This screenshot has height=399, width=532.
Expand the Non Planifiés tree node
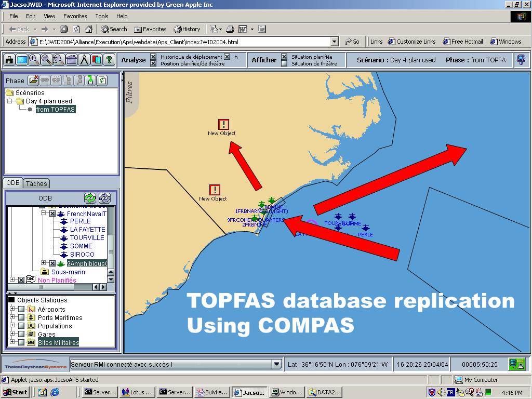coord(12,280)
